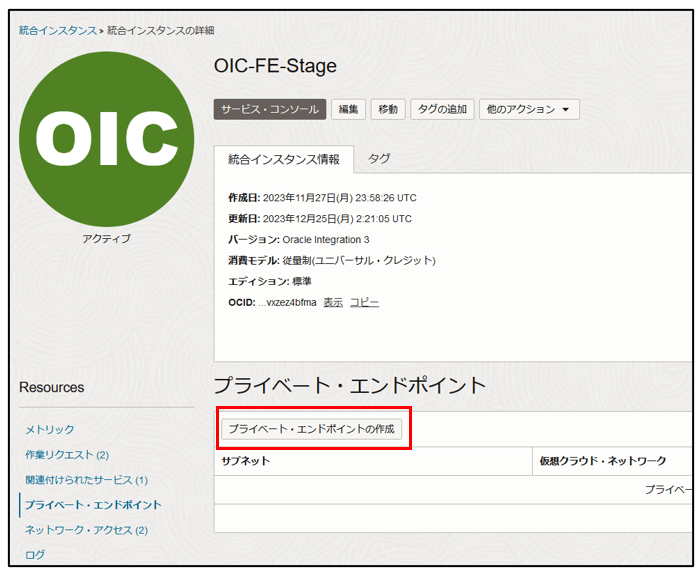
Task: Click the 消費モデル value text
Action: pos(359,260)
